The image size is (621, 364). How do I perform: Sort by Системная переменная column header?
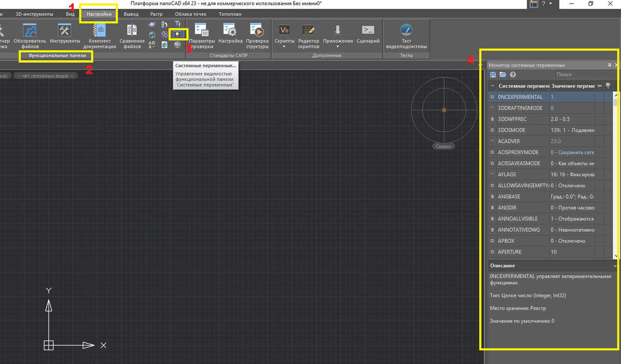523,85
